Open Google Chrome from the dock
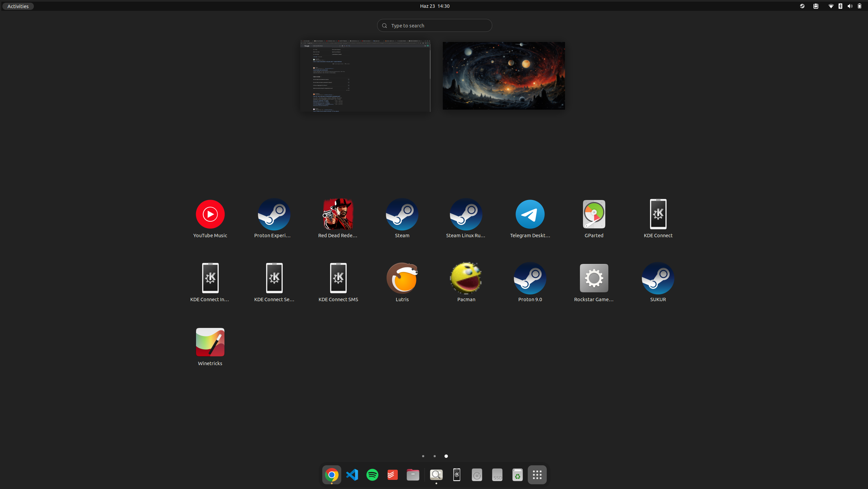868x489 pixels. pos(331,475)
